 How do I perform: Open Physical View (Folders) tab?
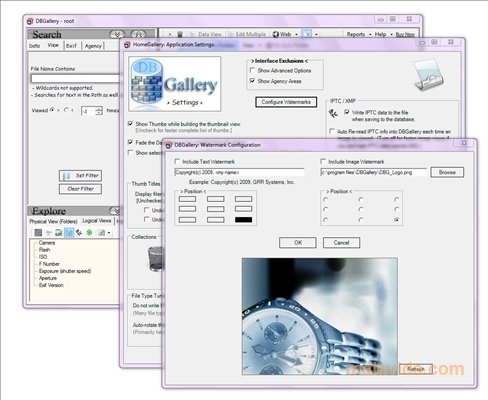click(x=53, y=221)
